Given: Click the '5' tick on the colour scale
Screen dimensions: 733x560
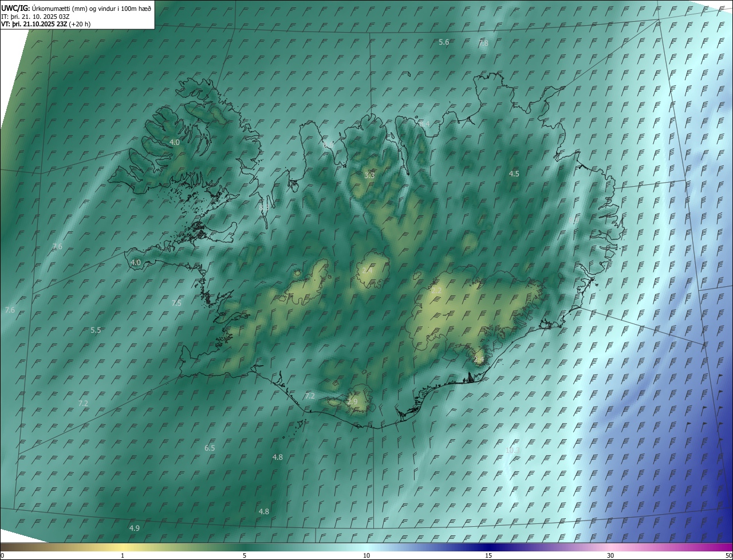Looking at the screenshot, I should point(245,555).
